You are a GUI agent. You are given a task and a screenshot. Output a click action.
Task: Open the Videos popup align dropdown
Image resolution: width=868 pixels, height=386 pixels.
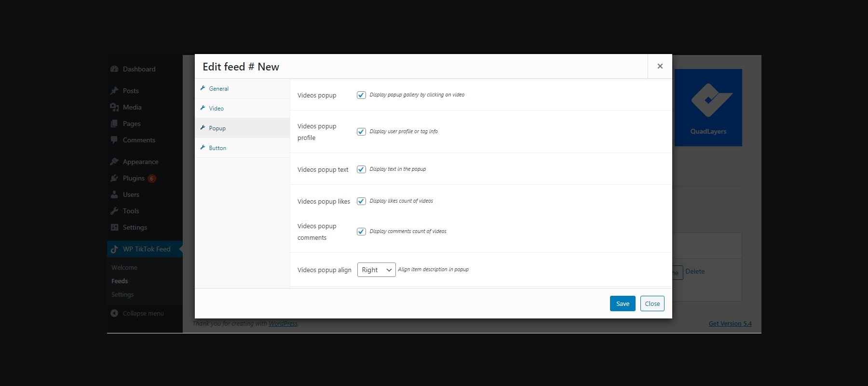click(376, 270)
